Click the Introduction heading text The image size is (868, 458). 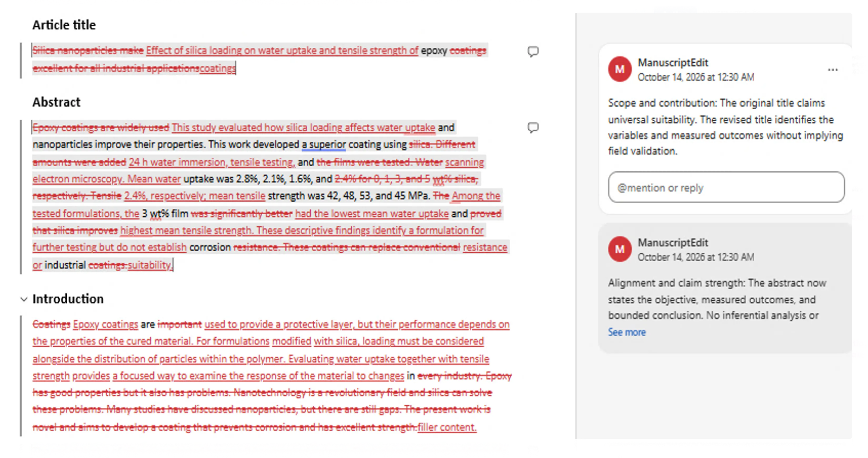pos(68,299)
